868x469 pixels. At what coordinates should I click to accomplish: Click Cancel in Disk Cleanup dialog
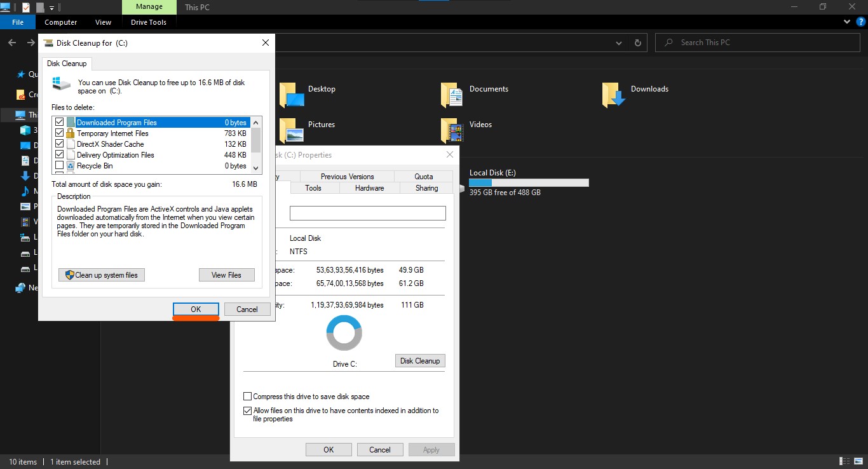point(247,309)
